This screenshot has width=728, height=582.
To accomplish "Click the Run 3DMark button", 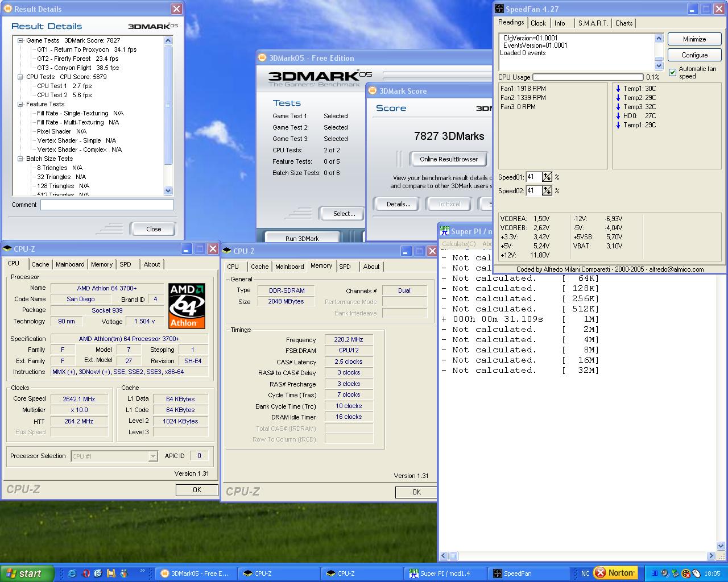I will point(303,239).
